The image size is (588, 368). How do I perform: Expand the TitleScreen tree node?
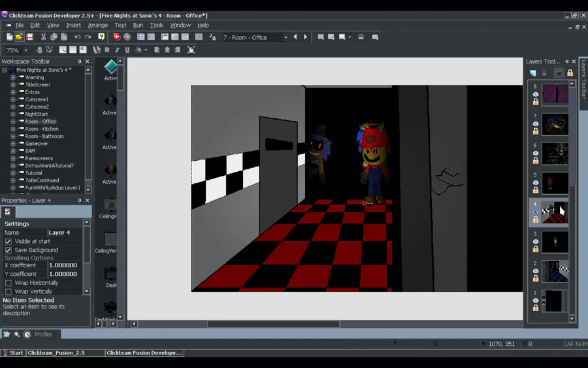click(x=13, y=85)
